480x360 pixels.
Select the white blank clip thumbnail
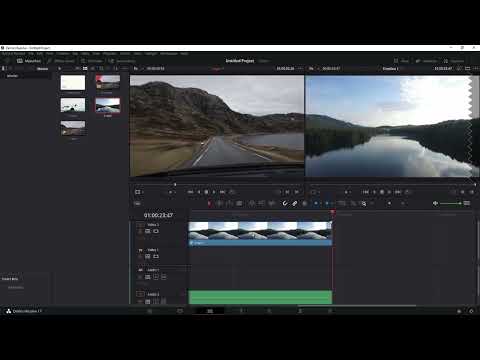[x=73, y=83]
